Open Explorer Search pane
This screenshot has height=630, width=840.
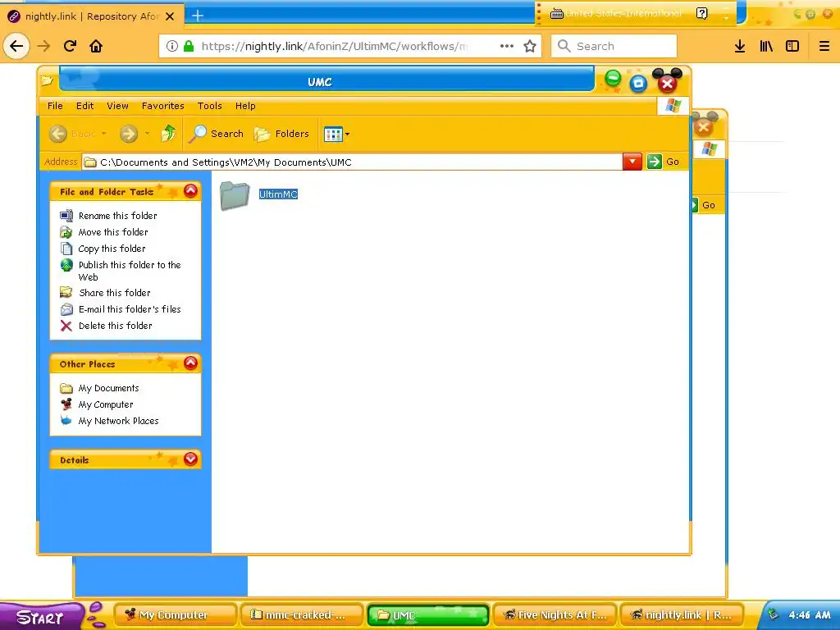click(217, 134)
